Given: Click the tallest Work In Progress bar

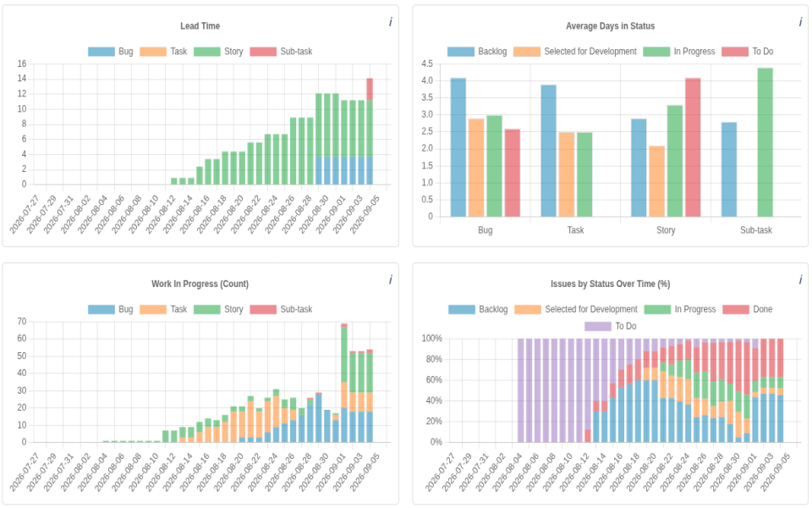Looking at the screenshot, I should (344, 384).
